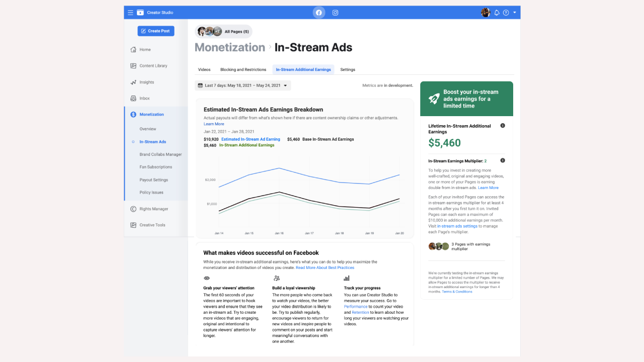This screenshot has width=644, height=362.
Task: Click Read More About Best Practices
Action: coord(325,267)
